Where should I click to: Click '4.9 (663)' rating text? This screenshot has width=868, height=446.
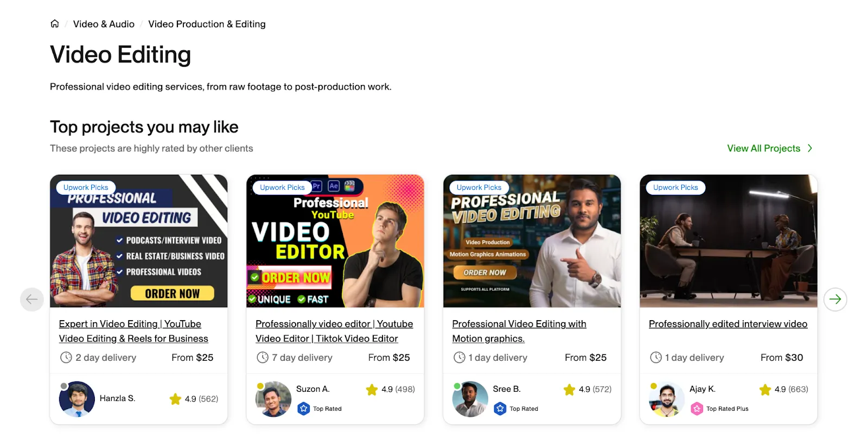tap(791, 389)
